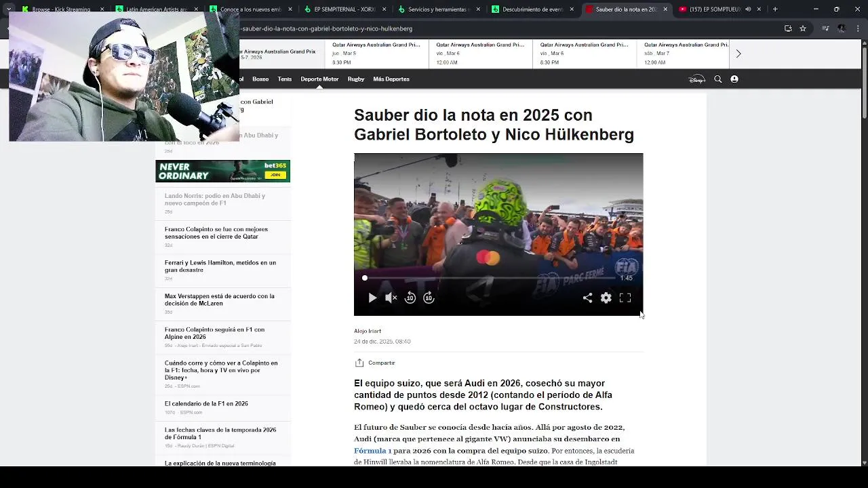Open the bet365 Never Ordinary ad
This screenshot has width=868, height=488.
[222, 171]
